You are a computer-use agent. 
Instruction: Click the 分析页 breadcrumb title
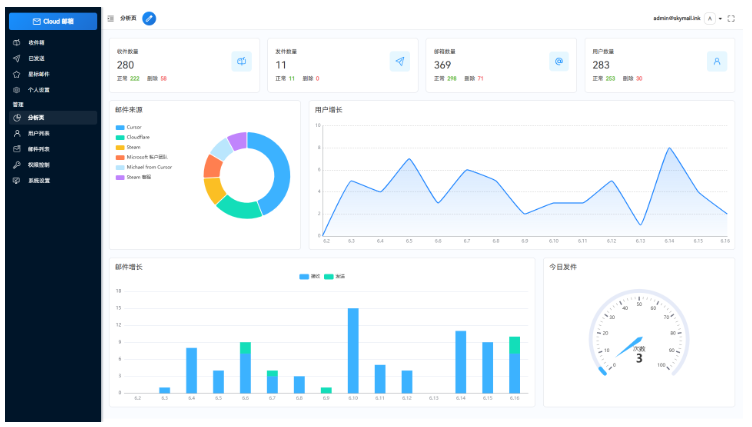click(x=128, y=18)
